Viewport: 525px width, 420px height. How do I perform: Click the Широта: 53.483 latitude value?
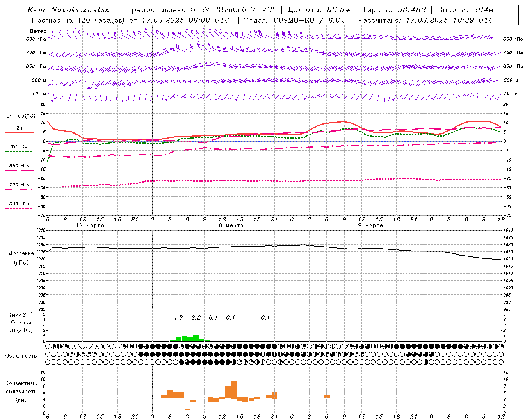(393, 10)
